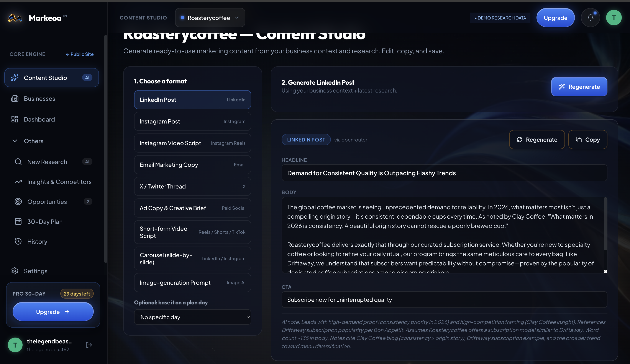Click the 'DEMO RESEARCH DATA' badge
The height and width of the screenshot is (364, 630).
pyautogui.click(x=500, y=18)
